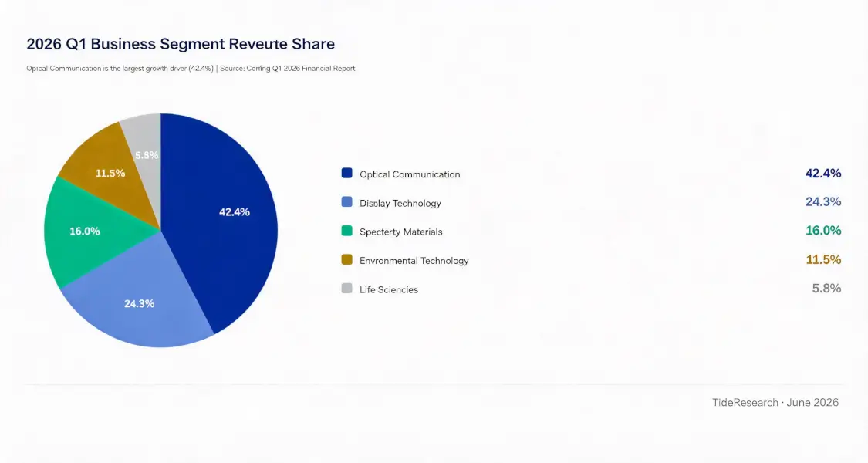Click the chart title '2026 Q1 Business Segment'

click(126, 44)
